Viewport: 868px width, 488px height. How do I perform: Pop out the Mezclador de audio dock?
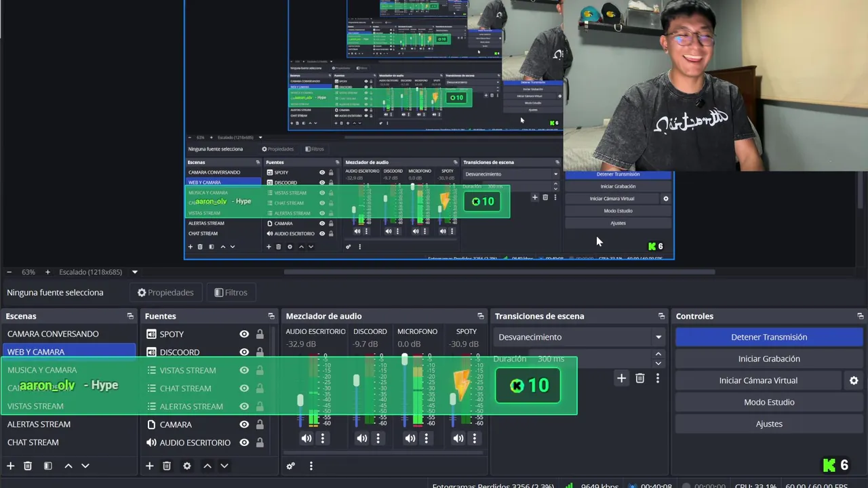481,316
